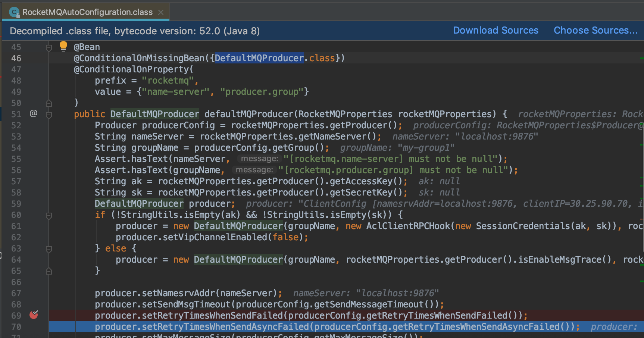Click isEnableMsgTrace() on line 64
This screenshot has height=338, width=644.
[x=565, y=260]
